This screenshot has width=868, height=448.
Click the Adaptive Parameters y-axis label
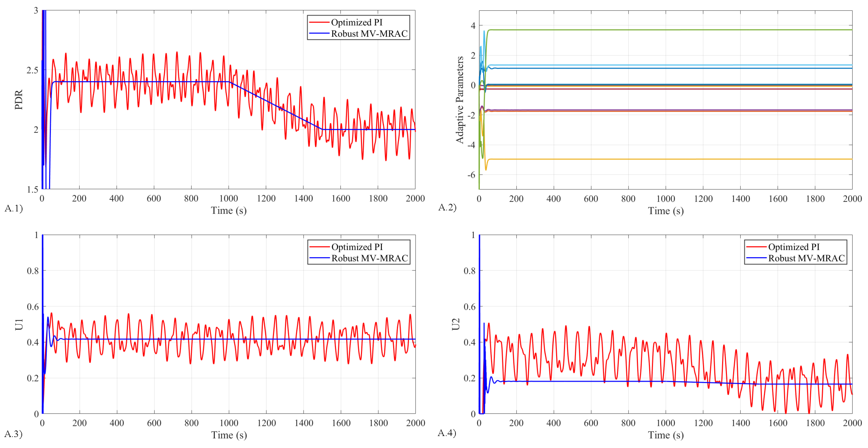click(460, 100)
